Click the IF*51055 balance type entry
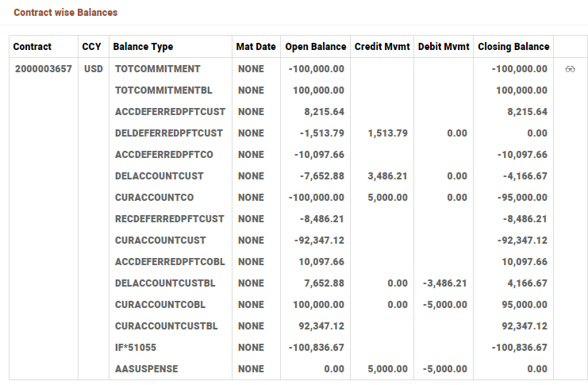The image size is (588, 385). coord(136,348)
